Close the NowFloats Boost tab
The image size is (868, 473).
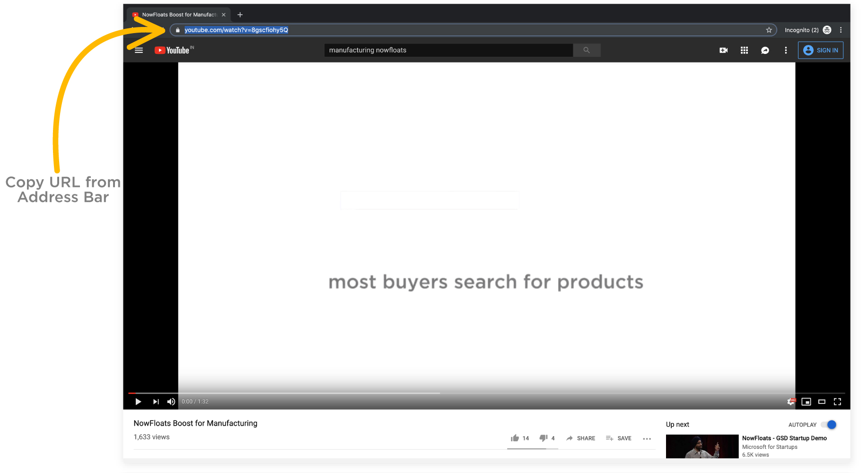(224, 15)
